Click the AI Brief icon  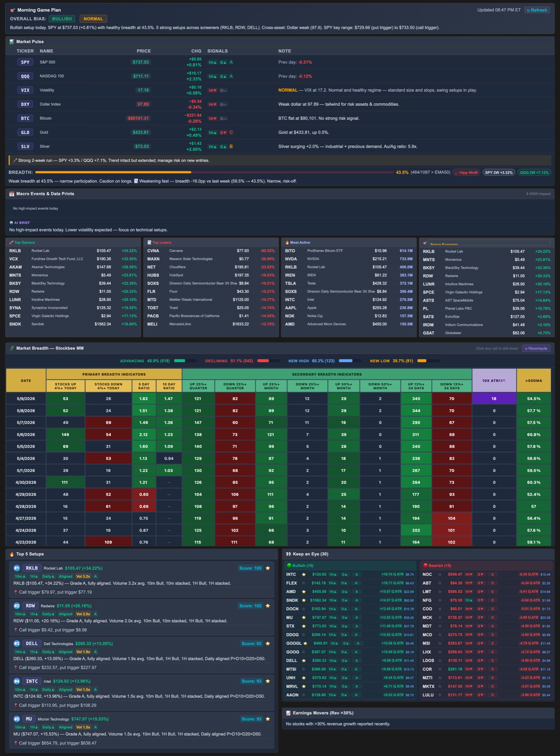(11, 223)
